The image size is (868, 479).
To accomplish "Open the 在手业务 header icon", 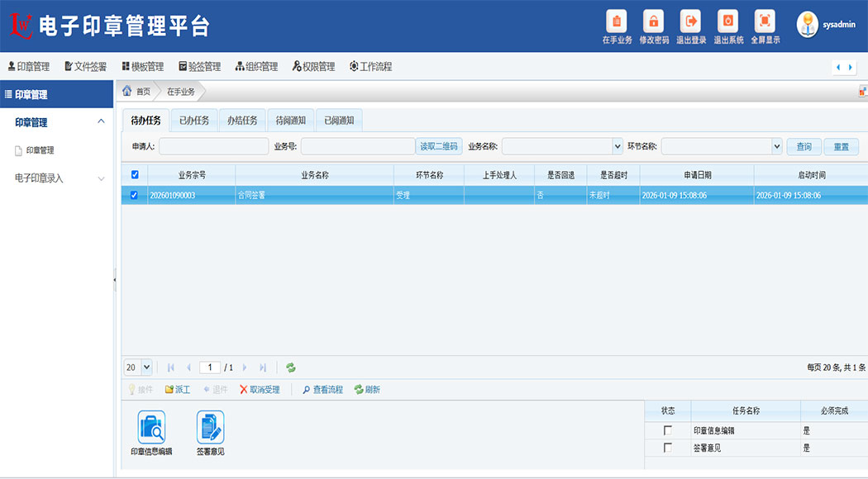I will click(617, 21).
